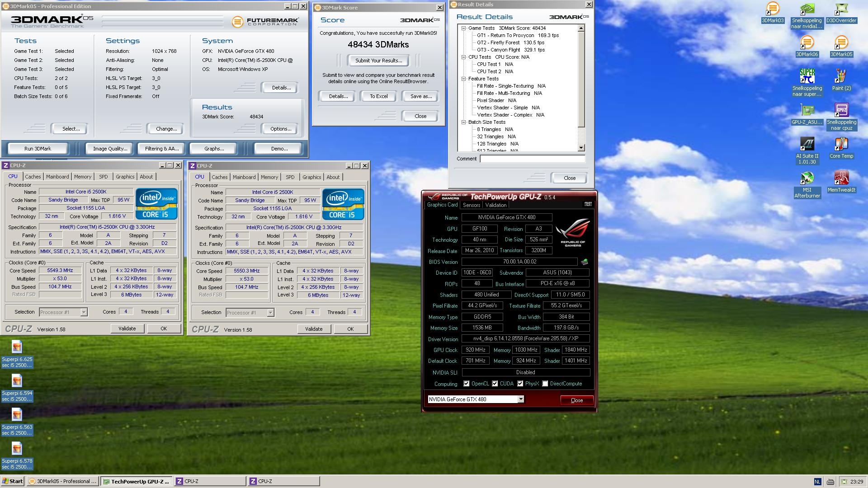Toggle the OpenCL checkbox in GPU-Z
Screen dimensions: 868x488
[466, 384]
